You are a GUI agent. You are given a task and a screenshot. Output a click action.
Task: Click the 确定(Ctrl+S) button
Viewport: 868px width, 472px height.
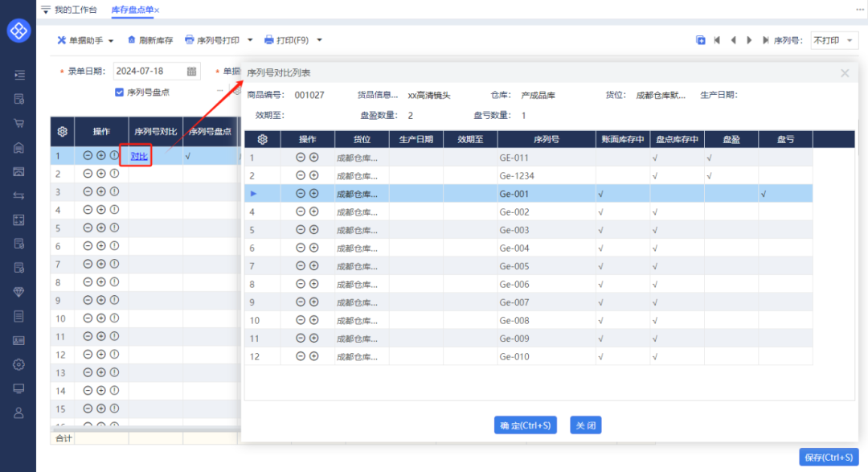pos(526,425)
